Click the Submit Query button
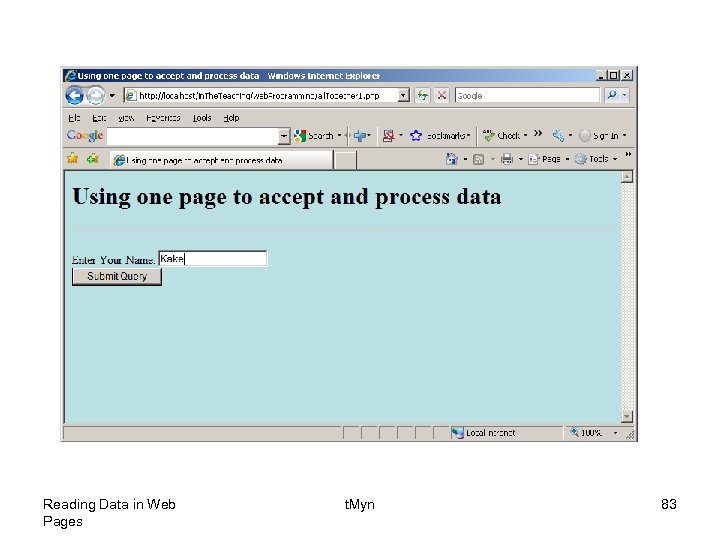Image resolution: width=720 pixels, height=540 pixels. tap(117, 276)
